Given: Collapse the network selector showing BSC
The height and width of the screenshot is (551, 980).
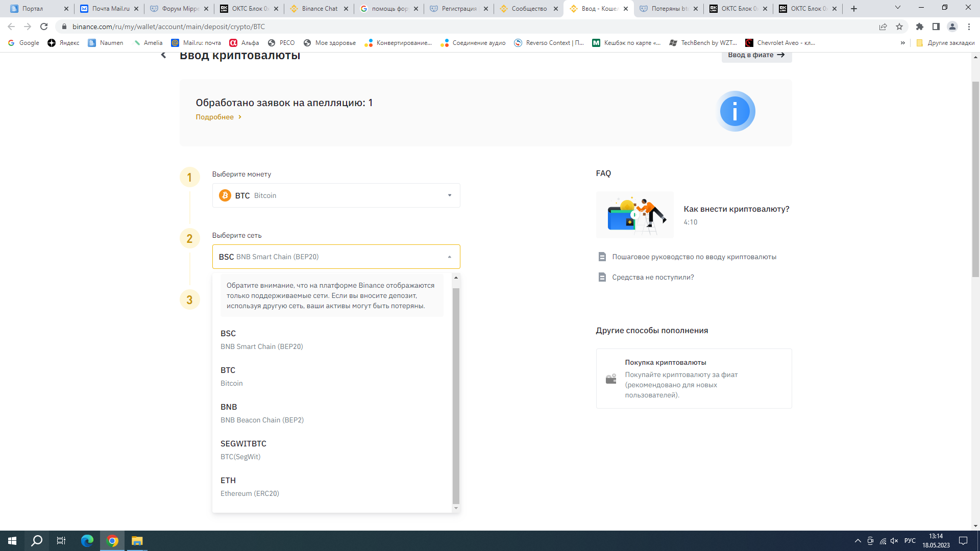Looking at the screenshot, I should point(336,257).
